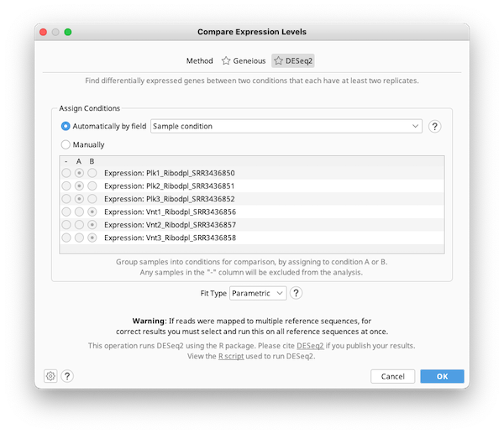
Task: Assign Vnt3_Ribodpl_SRR3436858 to condition A
Action: point(79,238)
